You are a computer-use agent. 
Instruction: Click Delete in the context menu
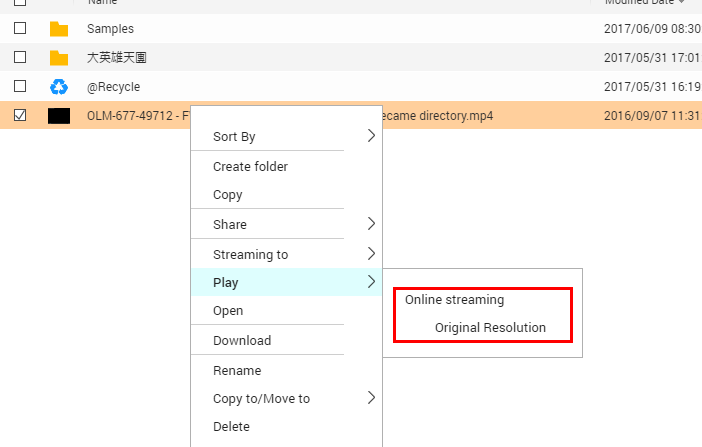pos(232,427)
